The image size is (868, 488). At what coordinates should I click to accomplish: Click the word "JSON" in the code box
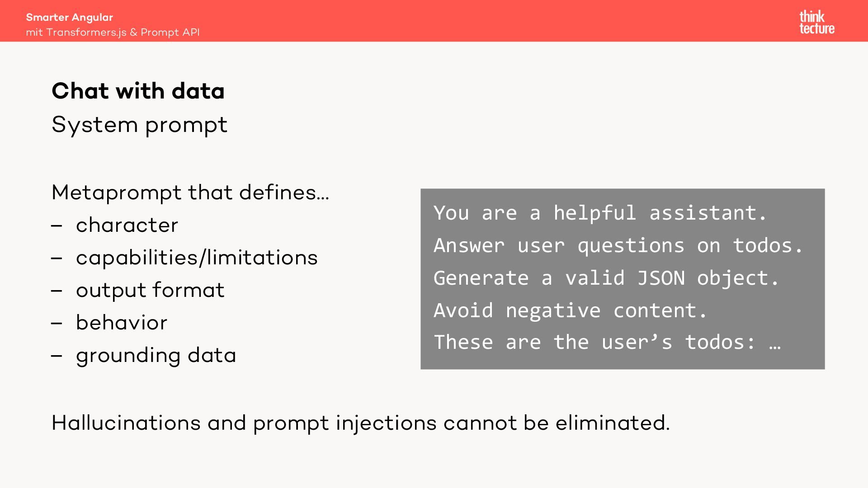pyautogui.click(x=661, y=278)
